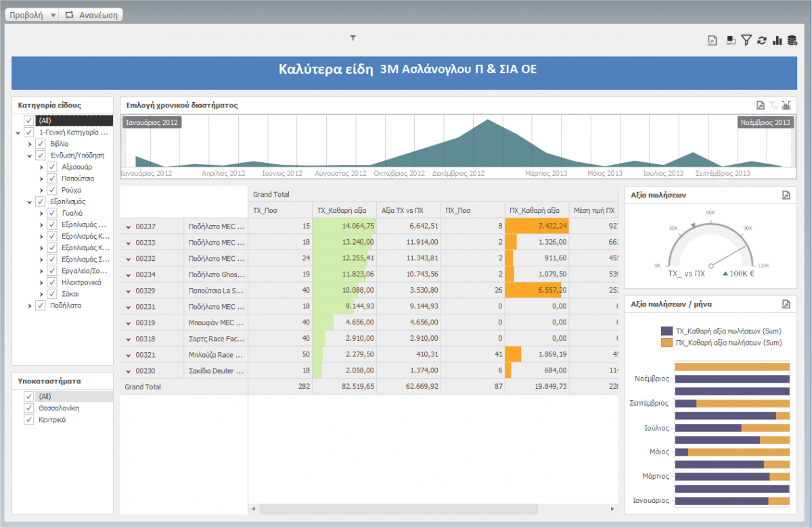The width and height of the screenshot is (812, 528).
Task: Open the Προβολή dropdown arrow
Action: (x=53, y=15)
